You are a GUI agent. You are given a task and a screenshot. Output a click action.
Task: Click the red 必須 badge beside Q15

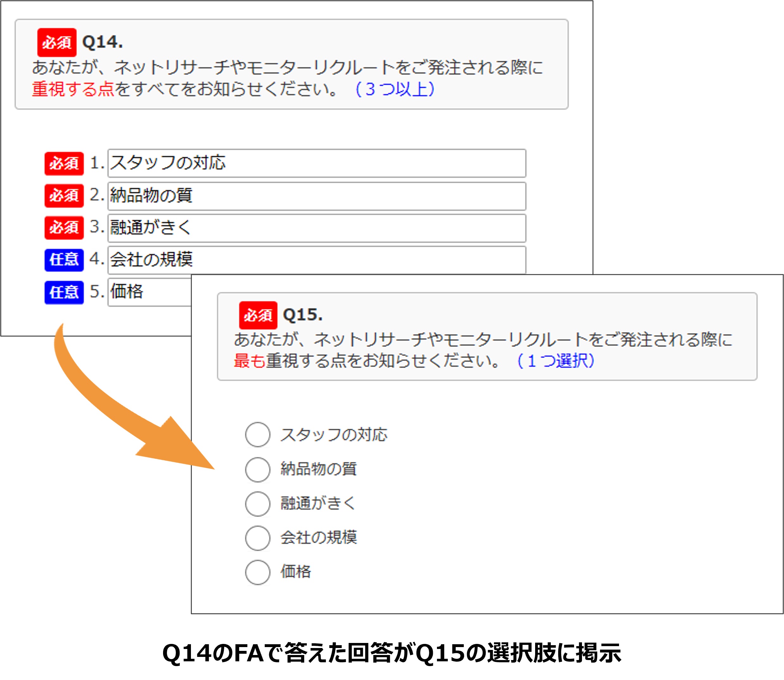click(x=258, y=315)
